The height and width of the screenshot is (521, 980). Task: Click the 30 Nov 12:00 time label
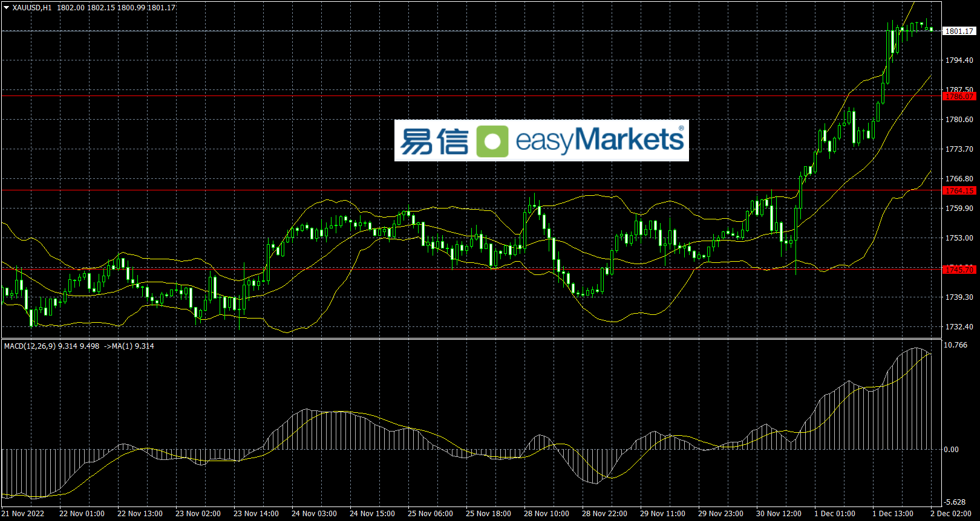(x=779, y=514)
